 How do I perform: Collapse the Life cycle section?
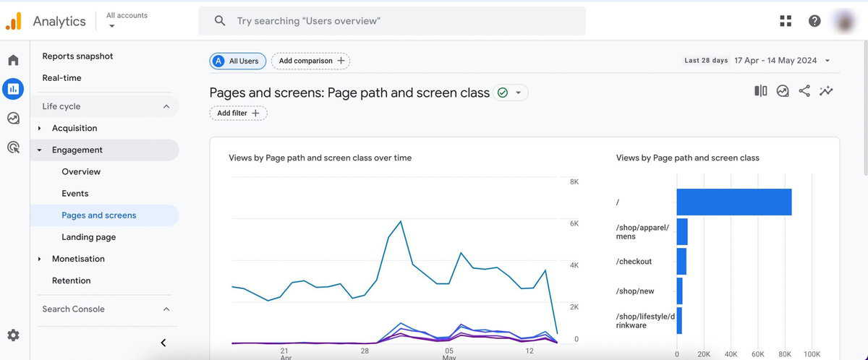(166, 106)
